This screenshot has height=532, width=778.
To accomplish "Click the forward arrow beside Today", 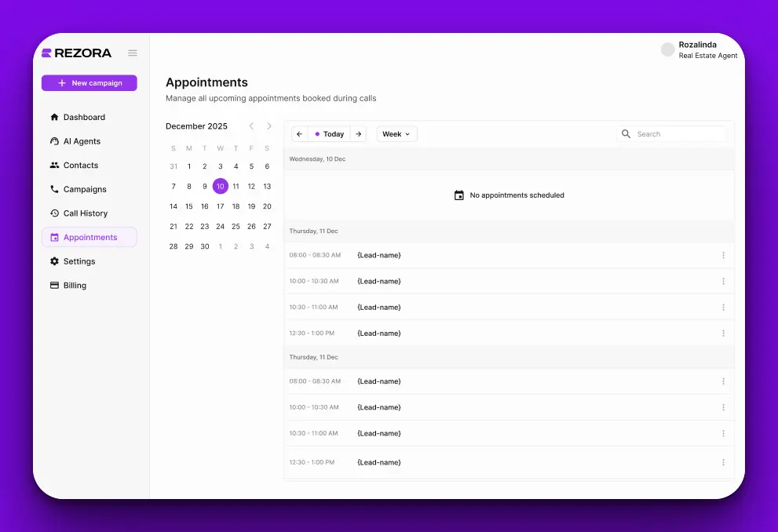I will pos(358,134).
